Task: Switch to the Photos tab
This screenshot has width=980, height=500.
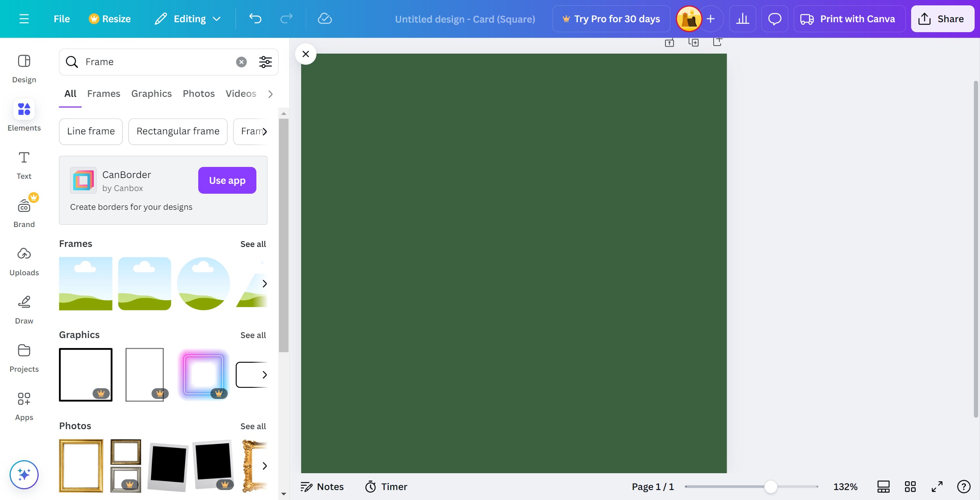Action: (199, 94)
